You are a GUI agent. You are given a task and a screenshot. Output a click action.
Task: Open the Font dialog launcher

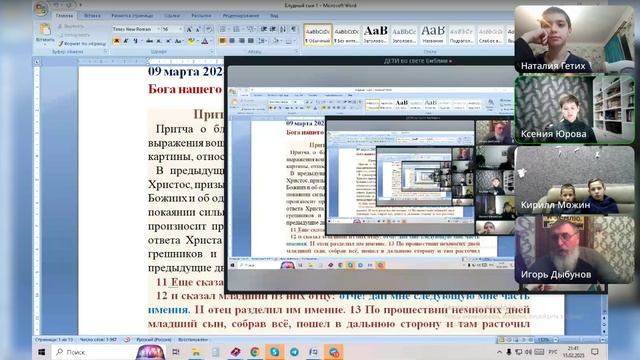[212, 52]
